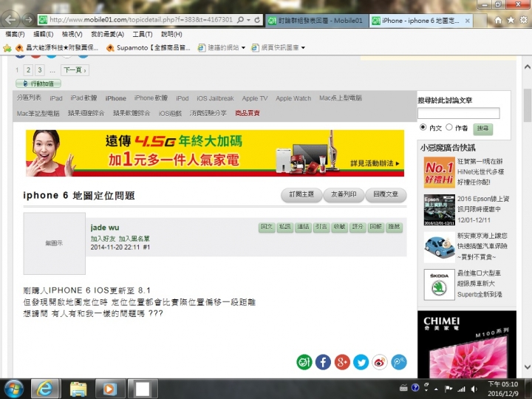This screenshot has height=399, width=532.
Task: Click the green Mobile01 share icon
Action: 304,362
